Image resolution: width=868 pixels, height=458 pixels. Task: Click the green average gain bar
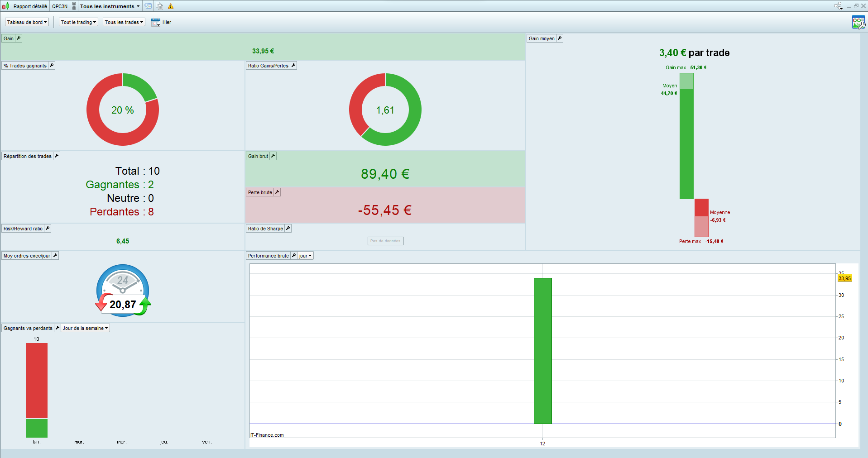pyautogui.click(x=686, y=144)
